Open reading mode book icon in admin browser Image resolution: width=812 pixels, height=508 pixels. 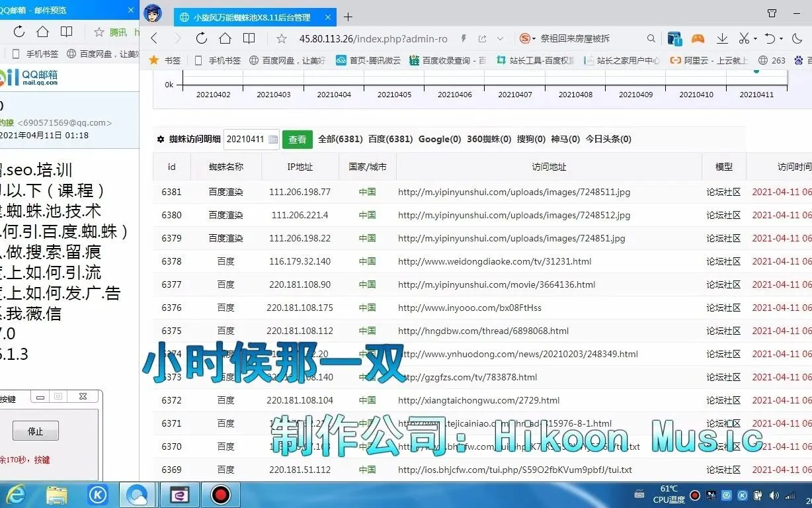tap(249, 38)
